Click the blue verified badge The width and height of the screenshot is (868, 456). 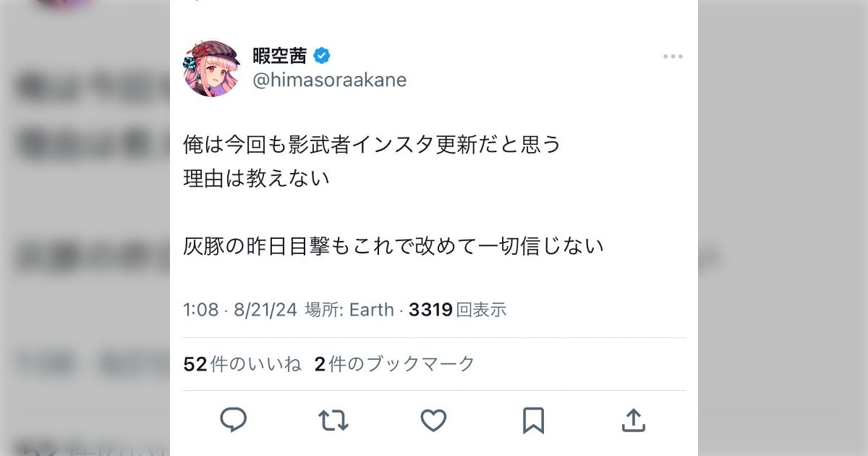322,55
